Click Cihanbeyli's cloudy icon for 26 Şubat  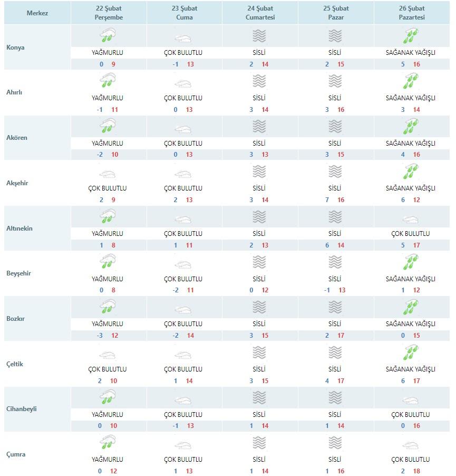click(x=411, y=400)
